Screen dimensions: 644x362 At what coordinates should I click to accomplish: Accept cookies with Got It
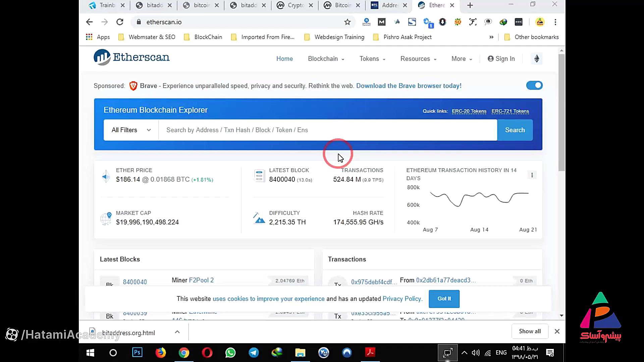coord(444,299)
